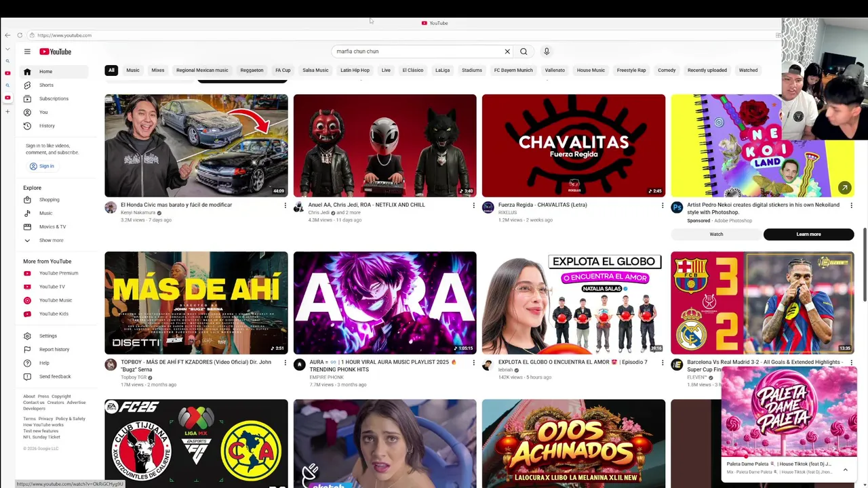Open Settings in the sidebar

pyautogui.click(x=54, y=335)
